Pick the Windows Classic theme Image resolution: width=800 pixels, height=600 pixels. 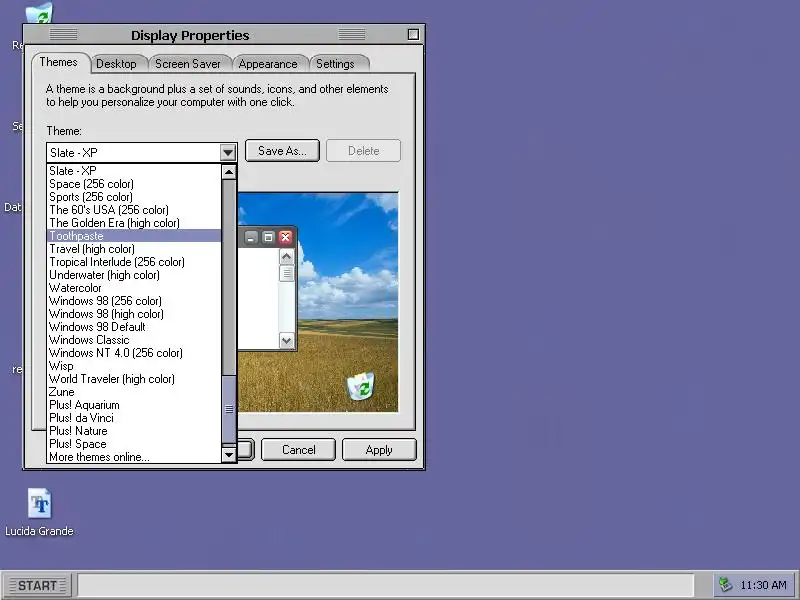pos(134,340)
